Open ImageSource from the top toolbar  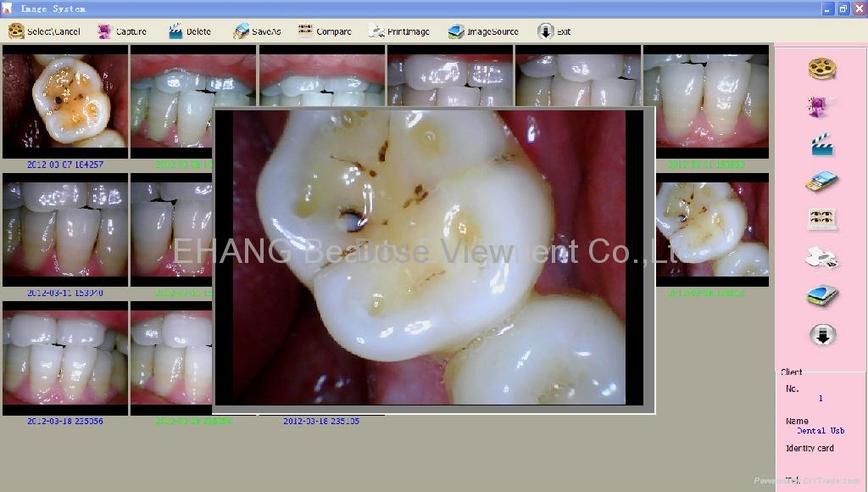[x=483, y=31]
